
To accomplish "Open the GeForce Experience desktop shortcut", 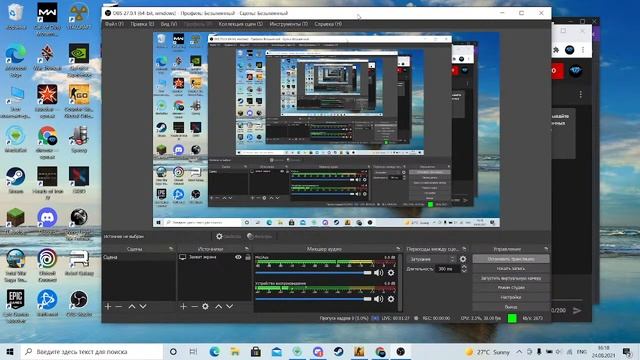I will 79,60.
